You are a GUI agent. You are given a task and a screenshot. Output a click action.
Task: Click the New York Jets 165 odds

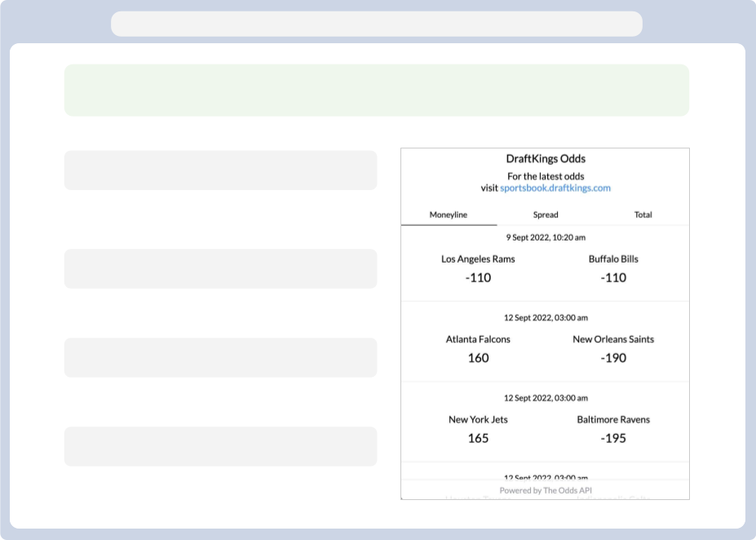click(478, 438)
